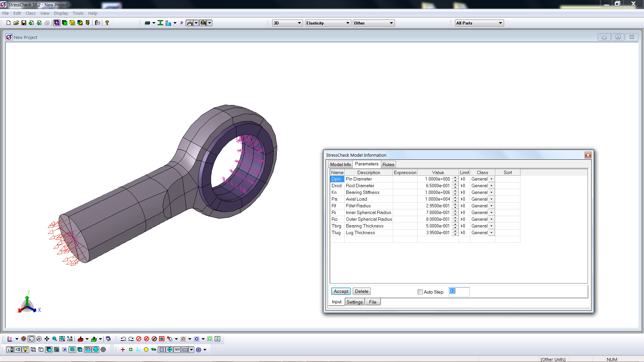
Task: Select the dynamic rotate view tool
Action: [x=31, y=339]
